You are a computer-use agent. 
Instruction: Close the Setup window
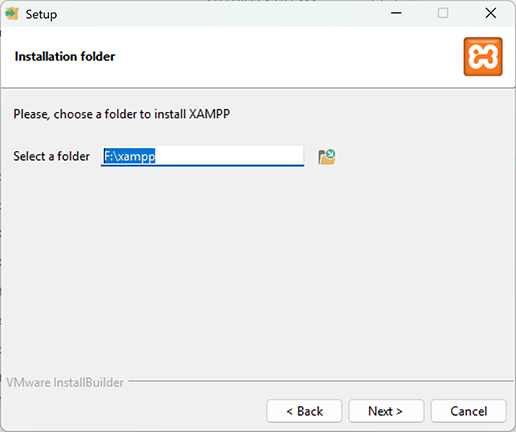pos(491,13)
